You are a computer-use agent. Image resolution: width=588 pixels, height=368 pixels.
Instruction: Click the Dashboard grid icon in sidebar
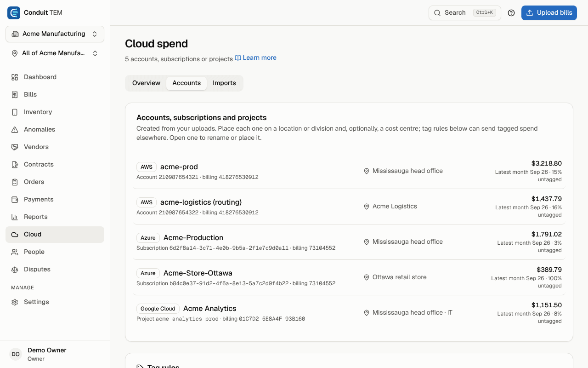(15, 77)
